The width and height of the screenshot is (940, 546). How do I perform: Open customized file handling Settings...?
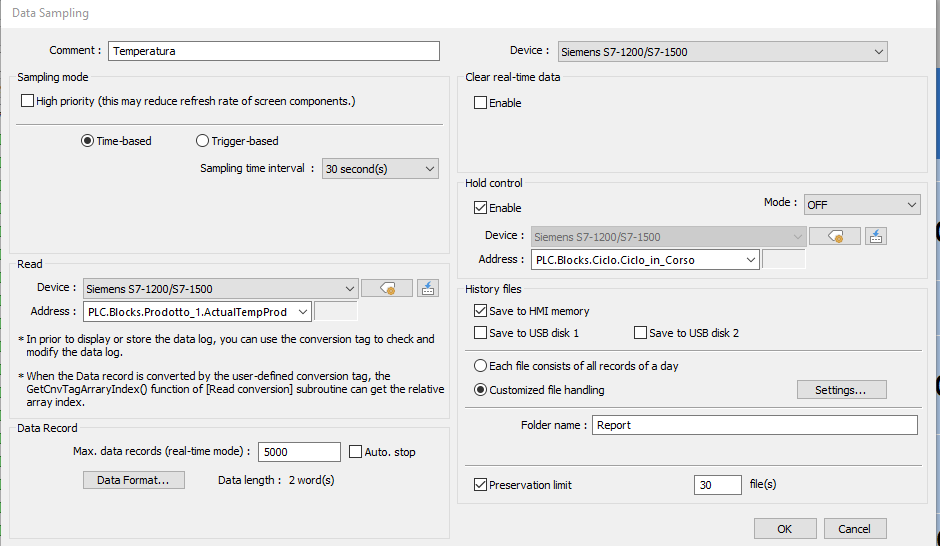pos(841,390)
